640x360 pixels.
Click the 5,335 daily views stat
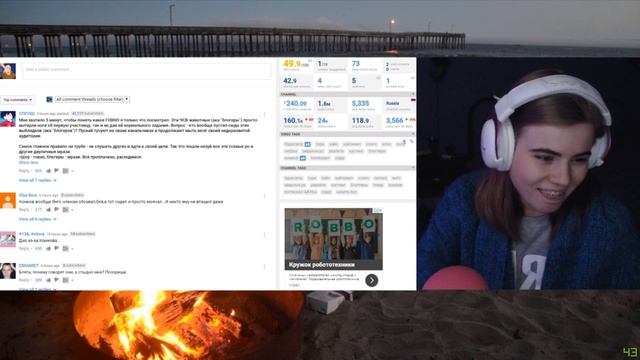pyautogui.click(x=360, y=104)
